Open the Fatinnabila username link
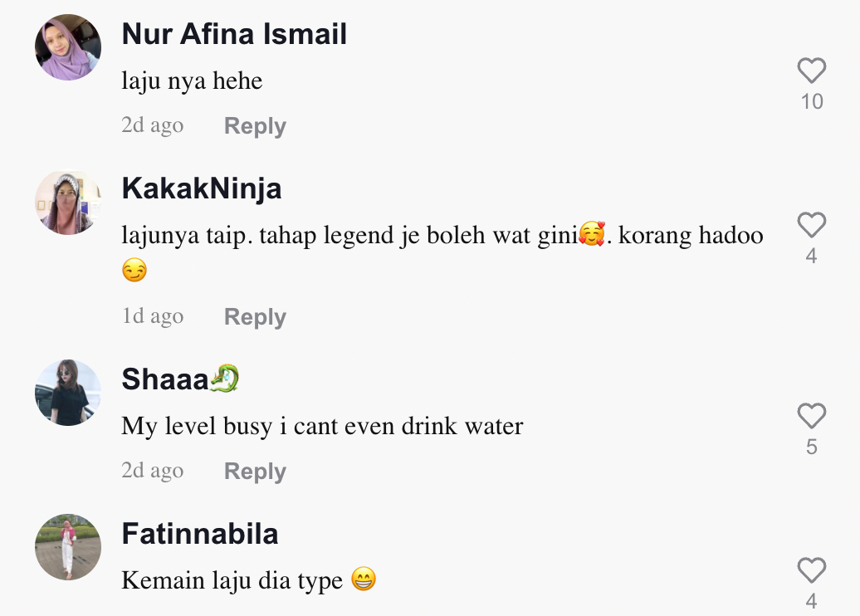 click(x=200, y=534)
